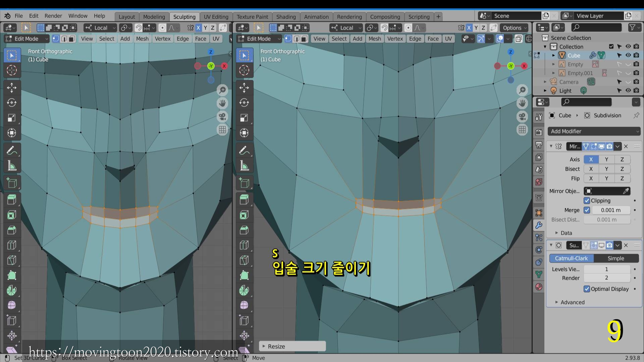Hide the Cube object in viewport

pyautogui.click(x=628, y=55)
